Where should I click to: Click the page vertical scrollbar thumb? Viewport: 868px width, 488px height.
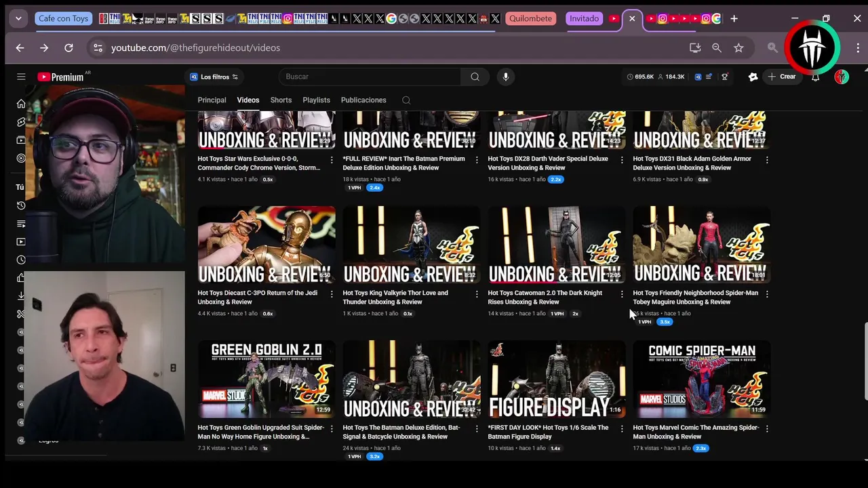click(x=865, y=363)
